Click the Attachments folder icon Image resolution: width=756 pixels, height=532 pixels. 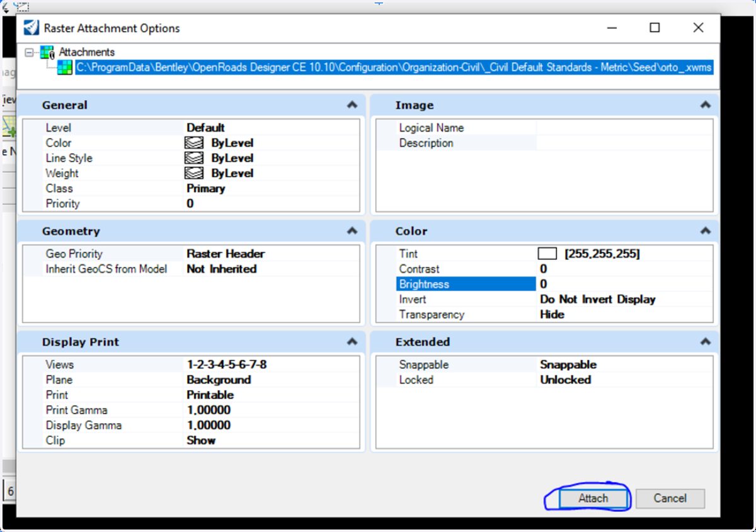point(48,52)
